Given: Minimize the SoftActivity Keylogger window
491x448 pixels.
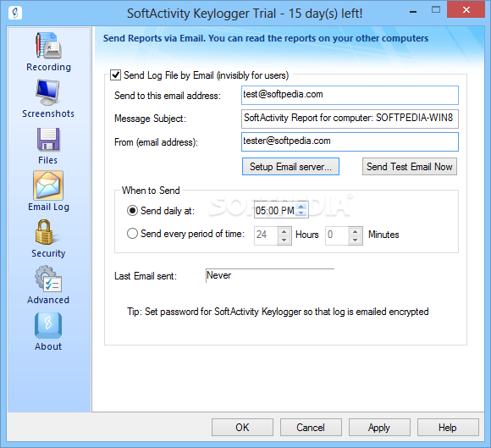Looking at the screenshot, I should pos(413,11).
